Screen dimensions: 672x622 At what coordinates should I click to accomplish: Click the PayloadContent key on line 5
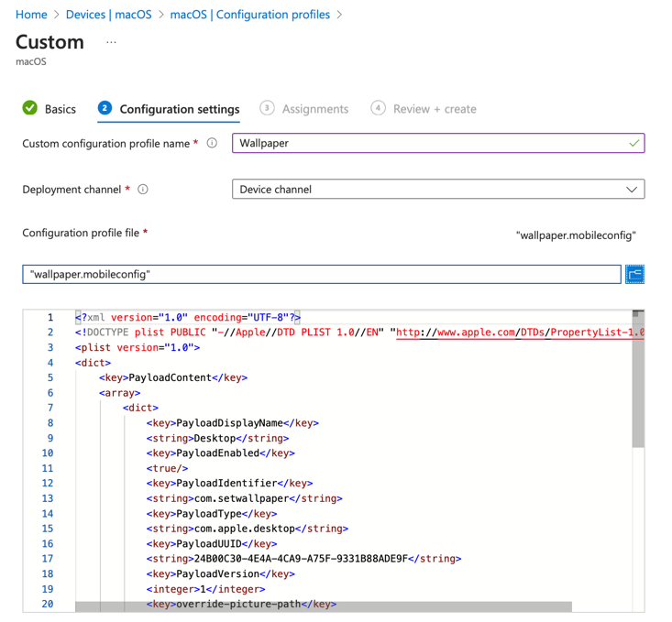173,377
